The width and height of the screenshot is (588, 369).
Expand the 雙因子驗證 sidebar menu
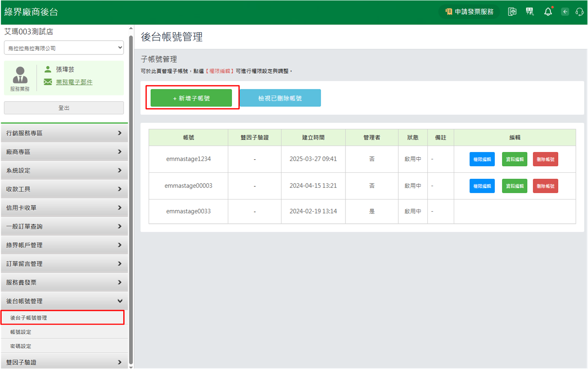64,362
